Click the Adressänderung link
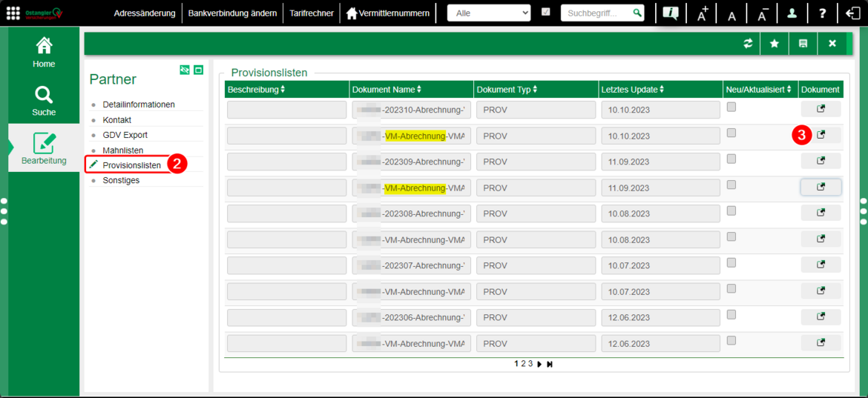 pyautogui.click(x=145, y=13)
